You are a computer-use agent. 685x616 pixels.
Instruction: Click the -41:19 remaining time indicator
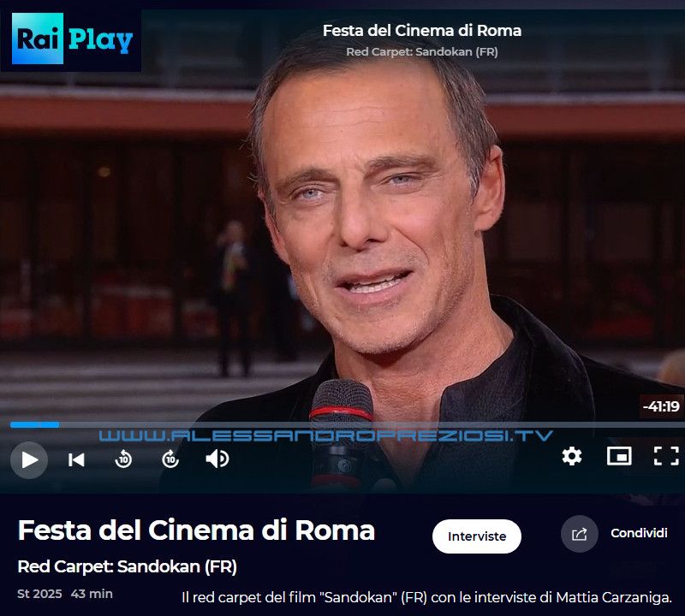[x=661, y=406]
